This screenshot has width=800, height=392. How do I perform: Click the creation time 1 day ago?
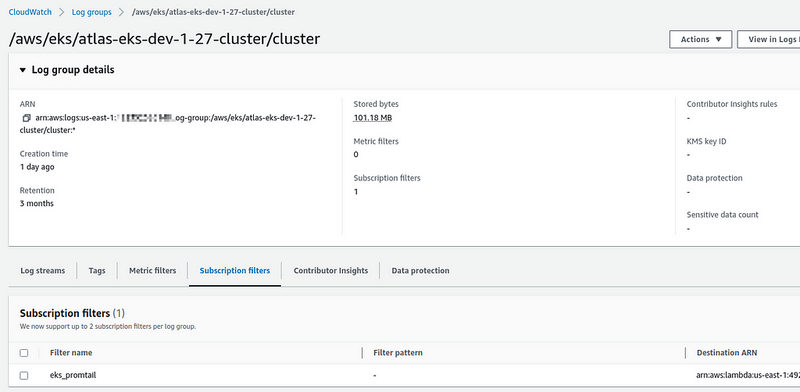click(37, 167)
